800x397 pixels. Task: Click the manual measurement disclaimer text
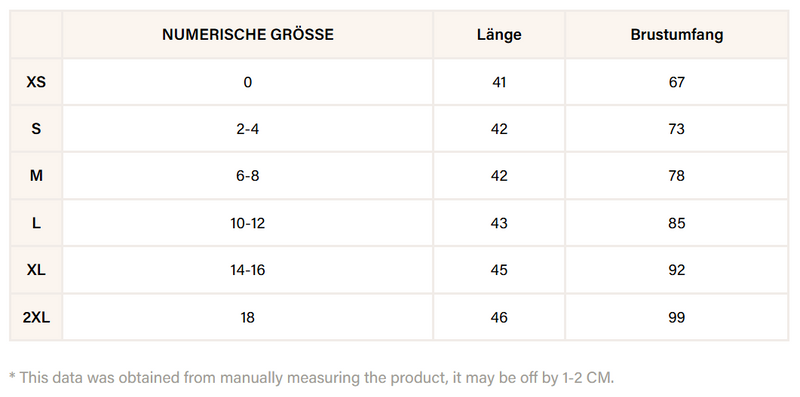(312, 378)
